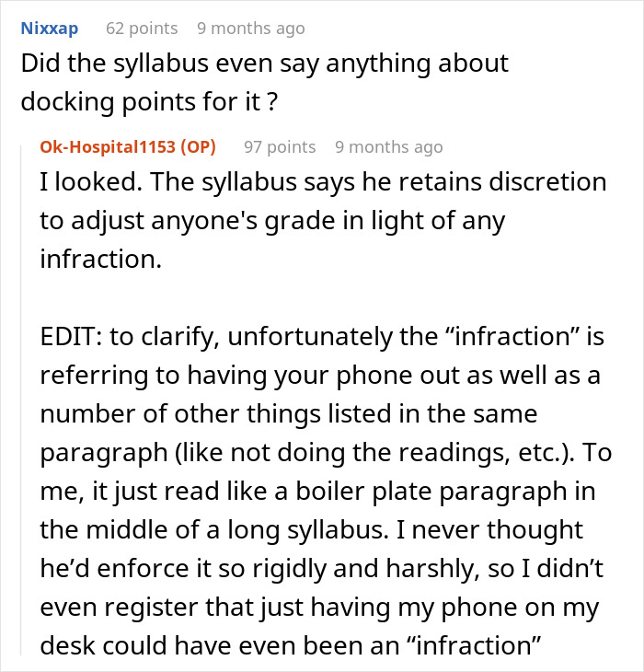Image resolution: width=644 pixels, height=672 pixels.
Task: Open timestamp permalink on Ok-Hospital1153's reply
Action: click(388, 147)
